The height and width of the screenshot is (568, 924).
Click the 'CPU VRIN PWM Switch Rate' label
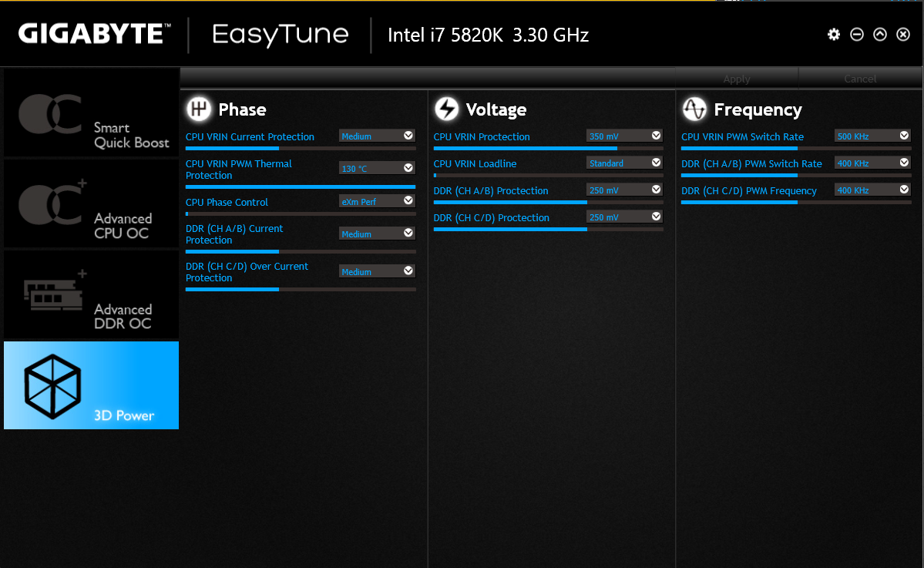pyautogui.click(x=742, y=136)
